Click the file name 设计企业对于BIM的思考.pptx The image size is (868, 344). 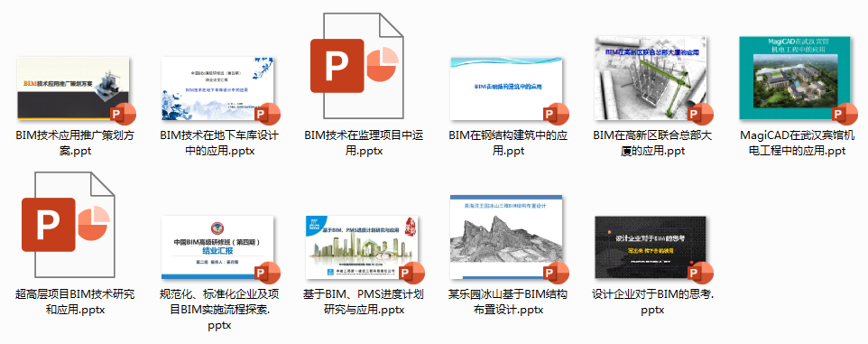pos(652,302)
